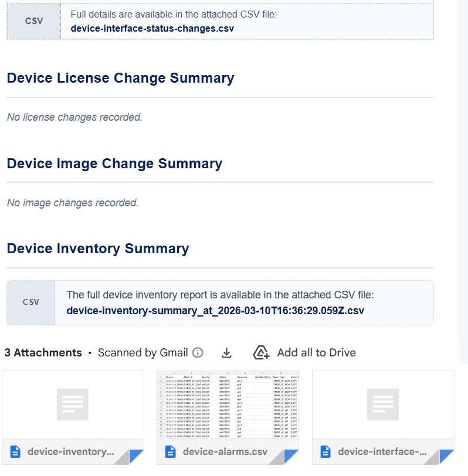Click the 3 Attachments label
The image size is (468, 476).
pyautogui.click(x=43, y=353)
